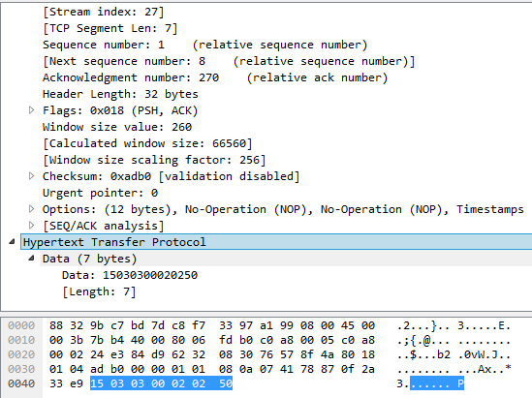Click ASCII text ...Ax..* on row 0030
532x398 pixels.
pyautogui.click(x=485, y=369)
